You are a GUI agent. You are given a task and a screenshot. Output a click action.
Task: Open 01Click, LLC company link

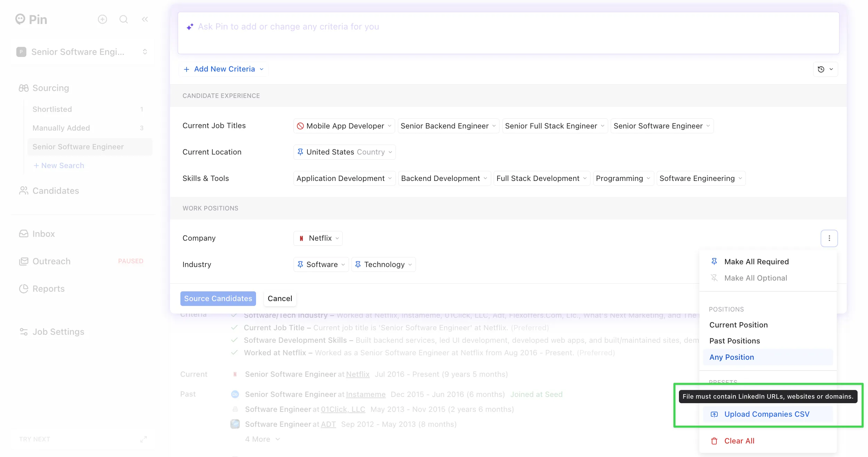coord(343,409)
